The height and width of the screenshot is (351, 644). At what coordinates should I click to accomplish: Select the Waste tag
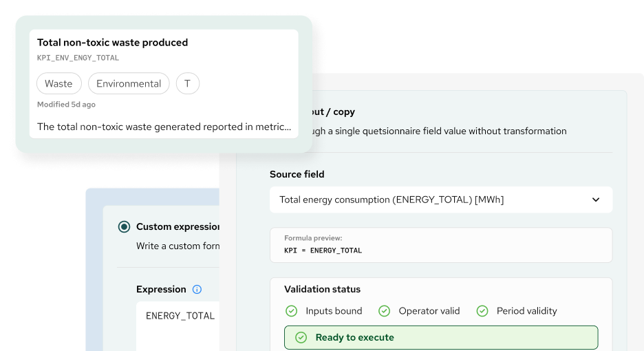[x=58, y=84]
